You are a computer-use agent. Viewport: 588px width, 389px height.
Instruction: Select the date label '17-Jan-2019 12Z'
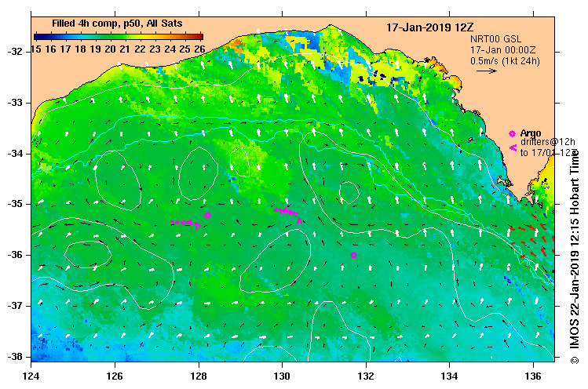click(x=429, y=27)
